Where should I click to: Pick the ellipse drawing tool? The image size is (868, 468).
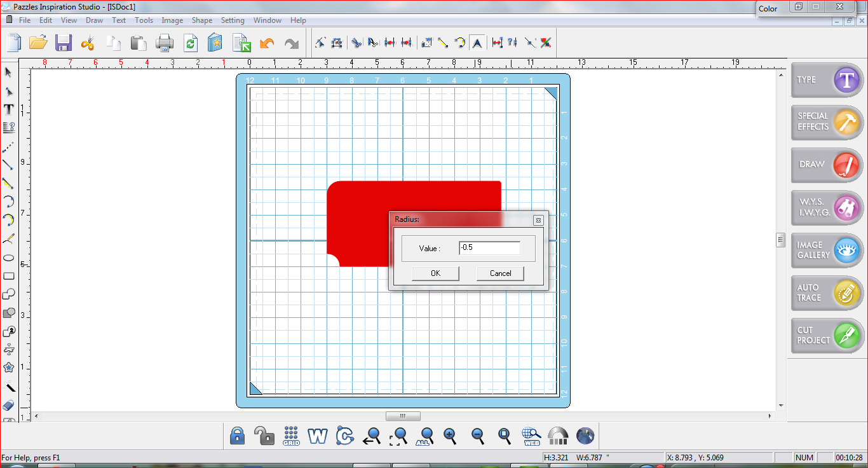9,258
